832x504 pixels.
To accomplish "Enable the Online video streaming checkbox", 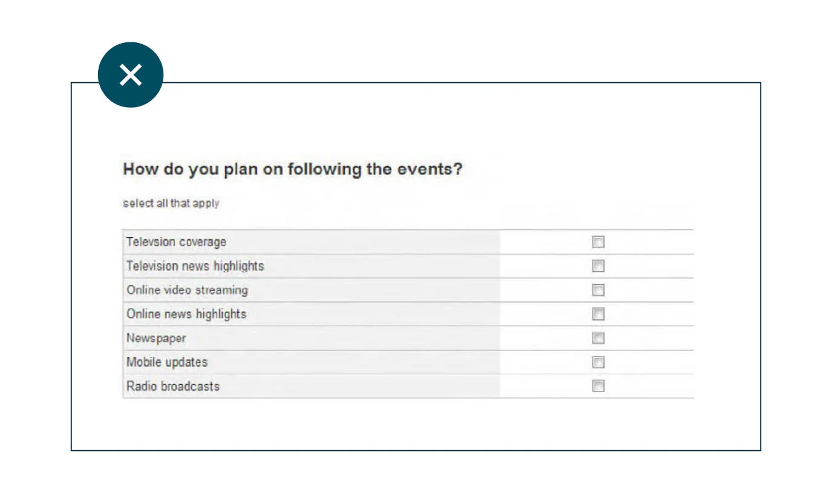I will pos(598,290).
